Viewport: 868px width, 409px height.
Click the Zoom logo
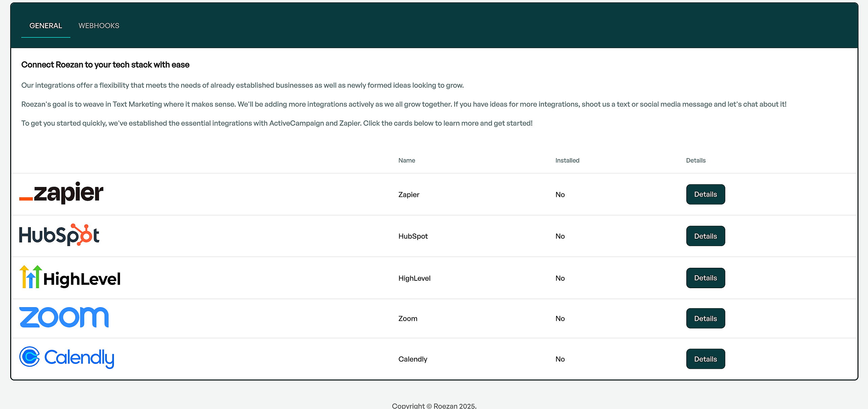[64, 317]
